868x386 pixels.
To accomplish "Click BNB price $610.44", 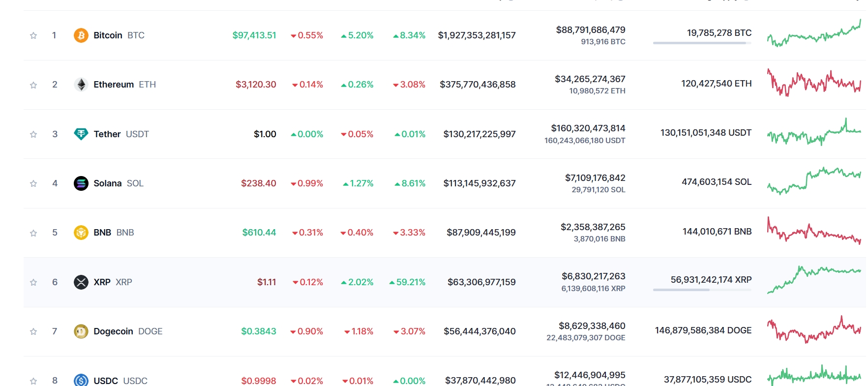I will point(259,233).
